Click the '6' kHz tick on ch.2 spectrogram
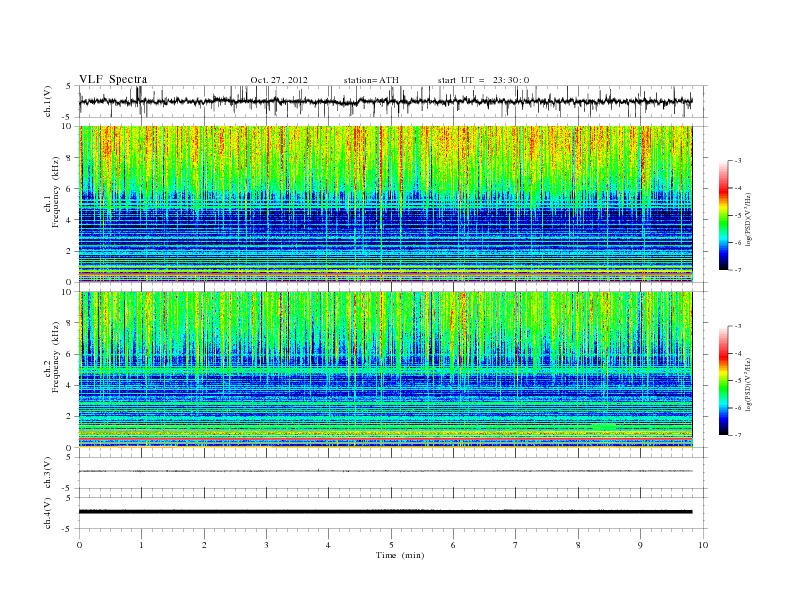The height and width of the screenshot is (612, 792). pyautogui.click(x=70, y=354)
